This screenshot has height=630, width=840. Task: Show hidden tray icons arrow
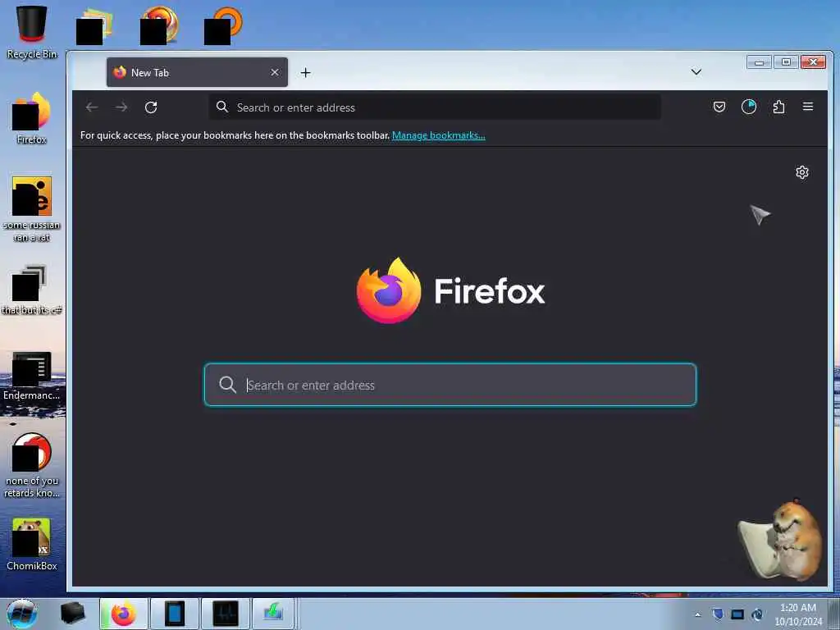[697, 614]
